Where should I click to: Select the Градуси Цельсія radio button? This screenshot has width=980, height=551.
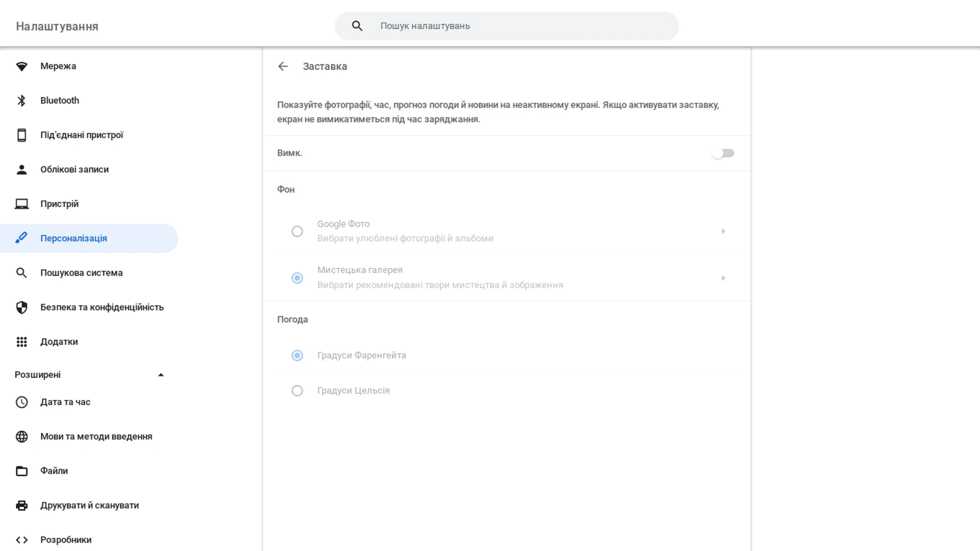(x=297, y=391)
